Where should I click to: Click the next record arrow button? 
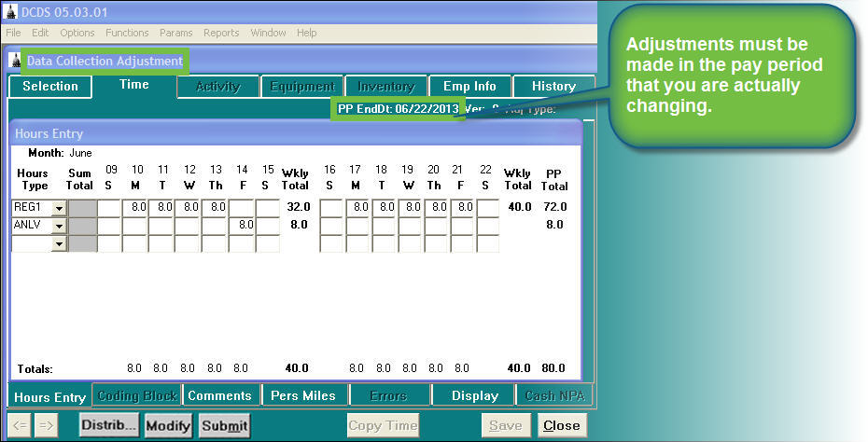point(46,425)
